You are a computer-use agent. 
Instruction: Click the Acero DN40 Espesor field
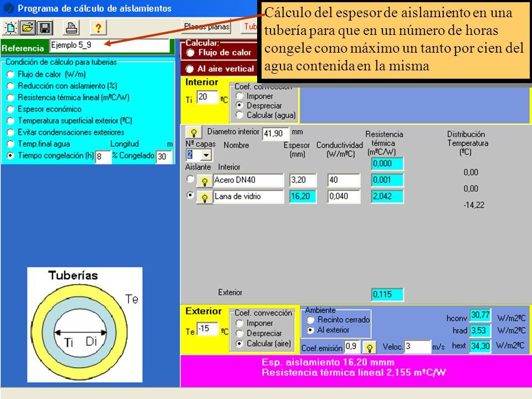pyautogui.click(x=303, y=180)
